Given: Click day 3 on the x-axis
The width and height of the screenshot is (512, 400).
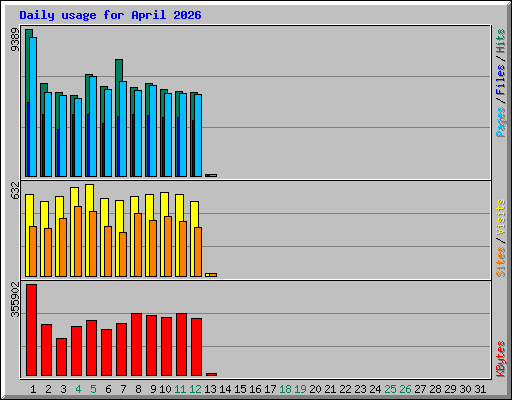Looking at the screenshot, I should pos(63,389).
